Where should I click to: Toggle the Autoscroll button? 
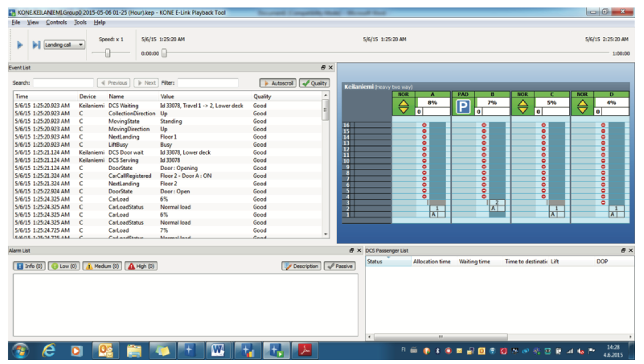(277, 83)
